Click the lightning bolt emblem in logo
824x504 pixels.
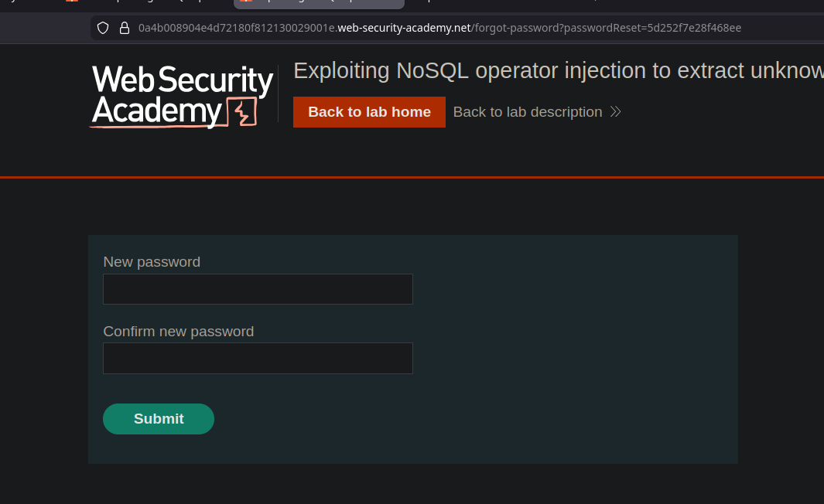pos(243,113)
